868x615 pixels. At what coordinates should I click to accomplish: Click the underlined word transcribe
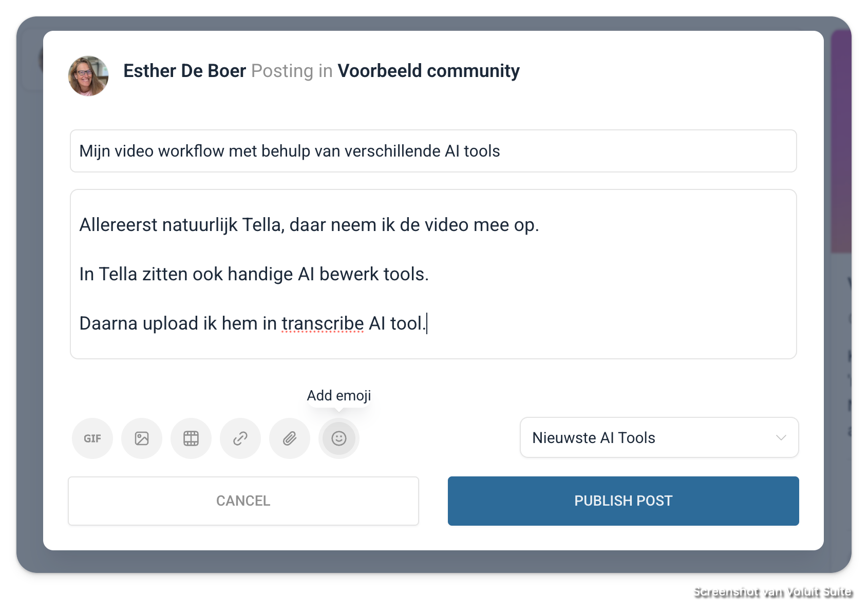323,323
